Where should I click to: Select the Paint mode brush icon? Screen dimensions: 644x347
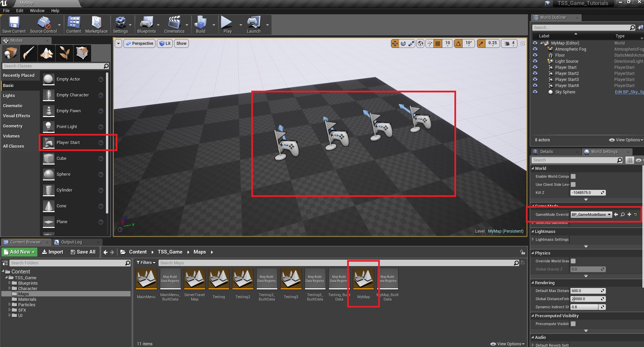(x=29, y=53)
